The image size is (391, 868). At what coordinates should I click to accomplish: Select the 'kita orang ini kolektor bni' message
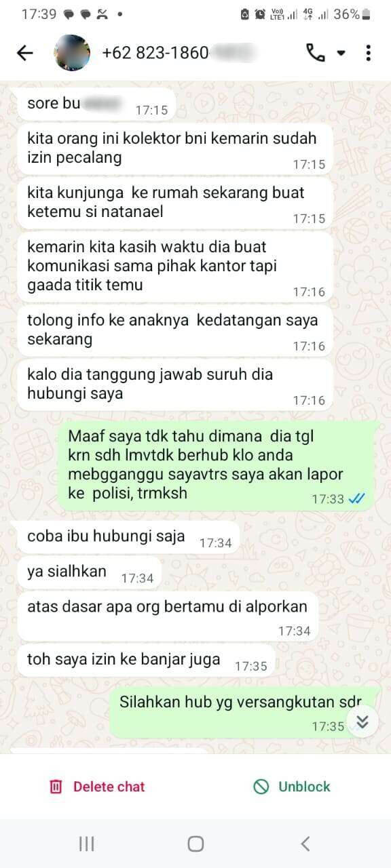[x=175, y=148]
